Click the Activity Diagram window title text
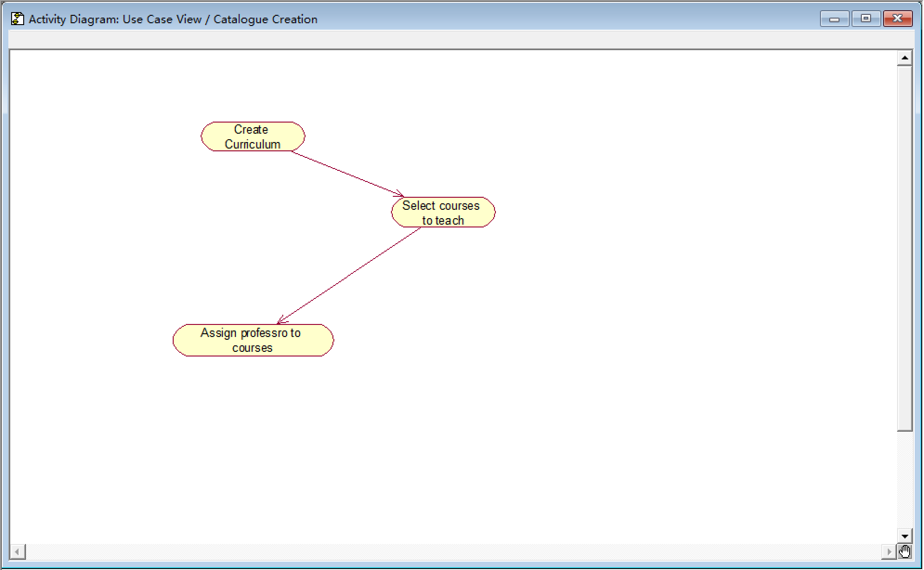 (173, 19)
